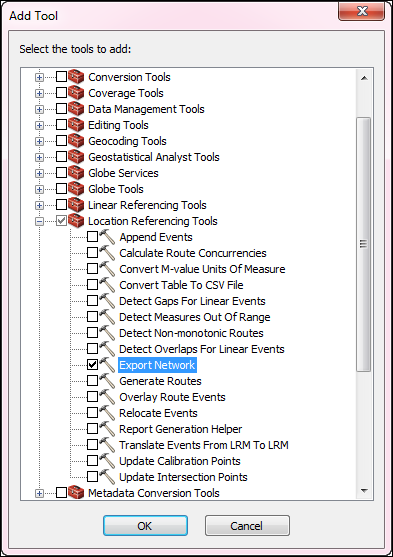Close the Add Tool dialog
393x557 pixels.
click(362, 11)
